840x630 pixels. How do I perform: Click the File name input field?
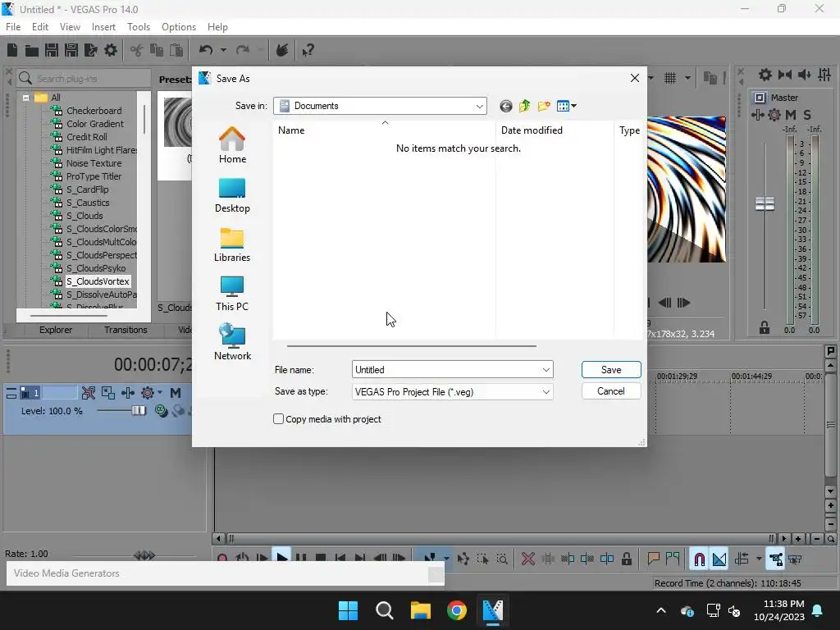[x=452, y=370]
